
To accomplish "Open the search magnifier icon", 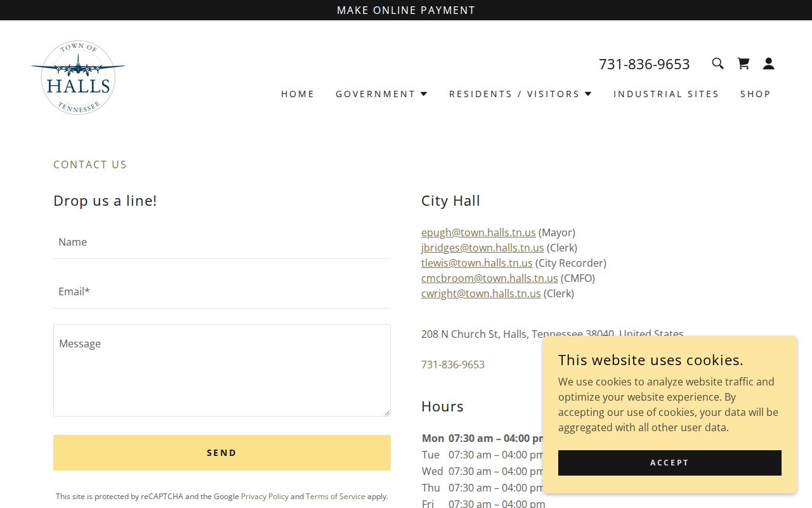I will [717, 63].
